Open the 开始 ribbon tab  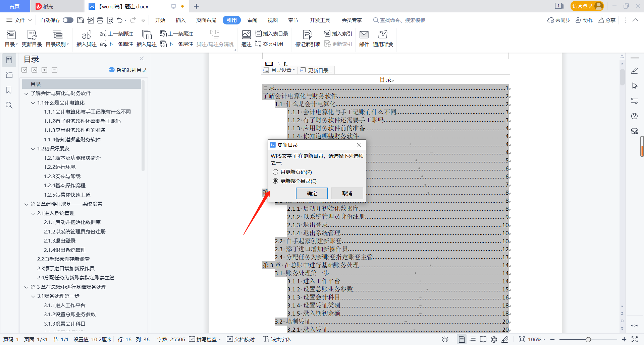coord(160,20)
